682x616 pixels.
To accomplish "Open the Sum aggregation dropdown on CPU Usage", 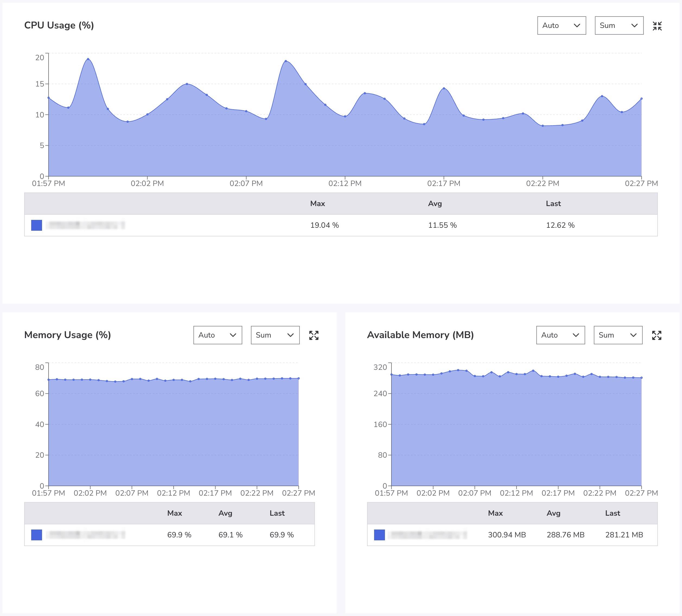I will (619, 25).
